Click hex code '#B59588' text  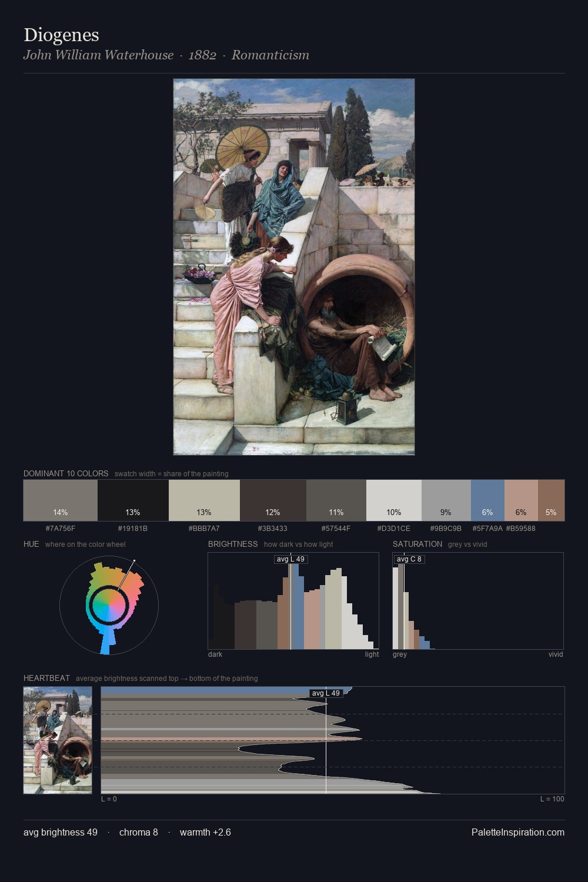[x=521, y=528]
